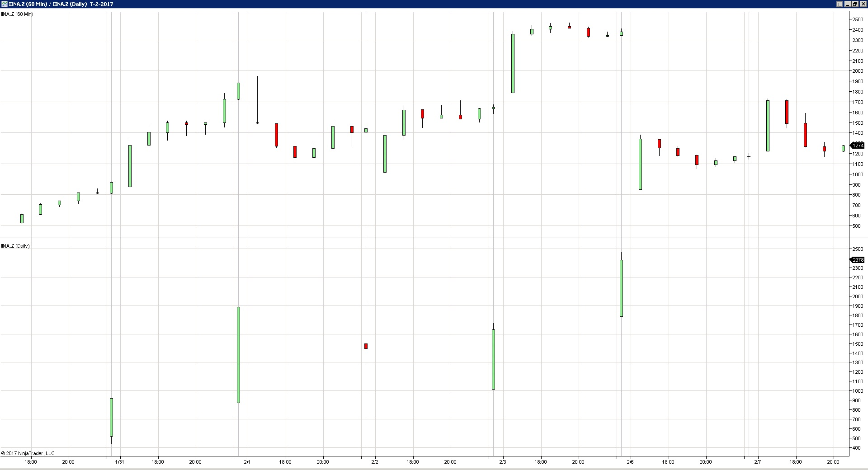
Task: Click the 2000 price label in the Daily panel
Action: 858,296
